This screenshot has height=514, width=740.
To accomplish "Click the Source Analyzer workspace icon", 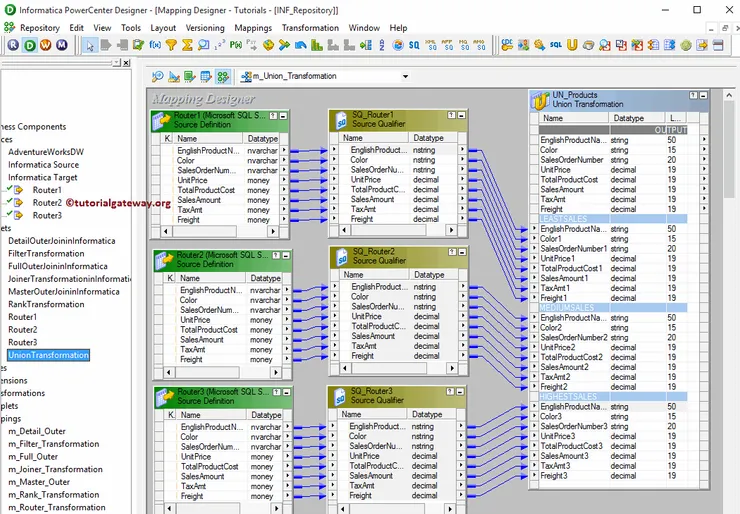I will 158,76.
